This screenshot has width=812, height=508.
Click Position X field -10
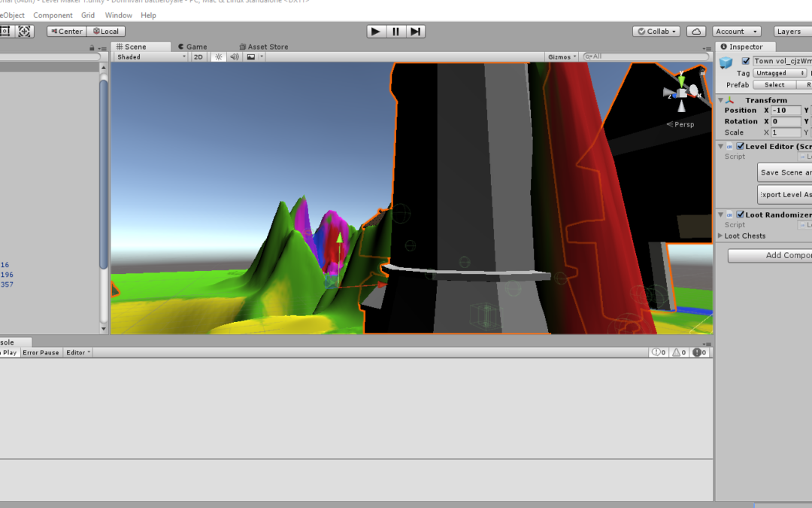[786, 110]
